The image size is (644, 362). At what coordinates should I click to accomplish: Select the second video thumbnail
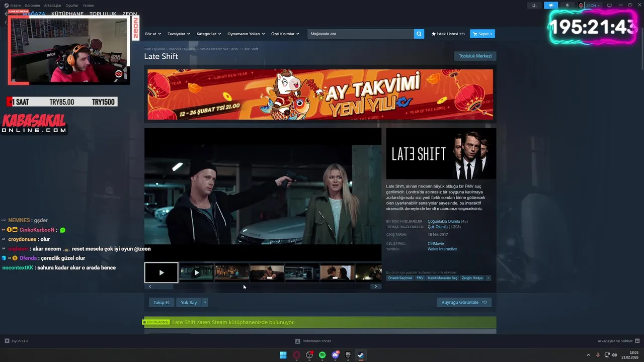tap(197, 273)
